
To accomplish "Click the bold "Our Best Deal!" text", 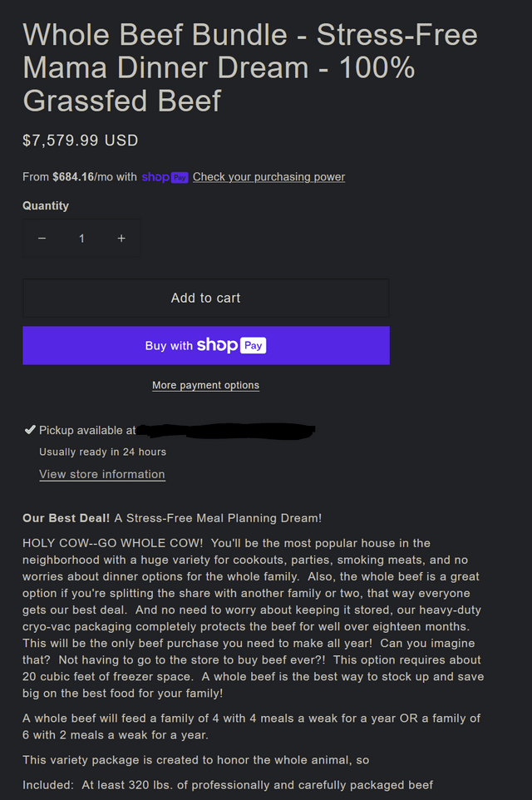I will click(x=66, y=518).
